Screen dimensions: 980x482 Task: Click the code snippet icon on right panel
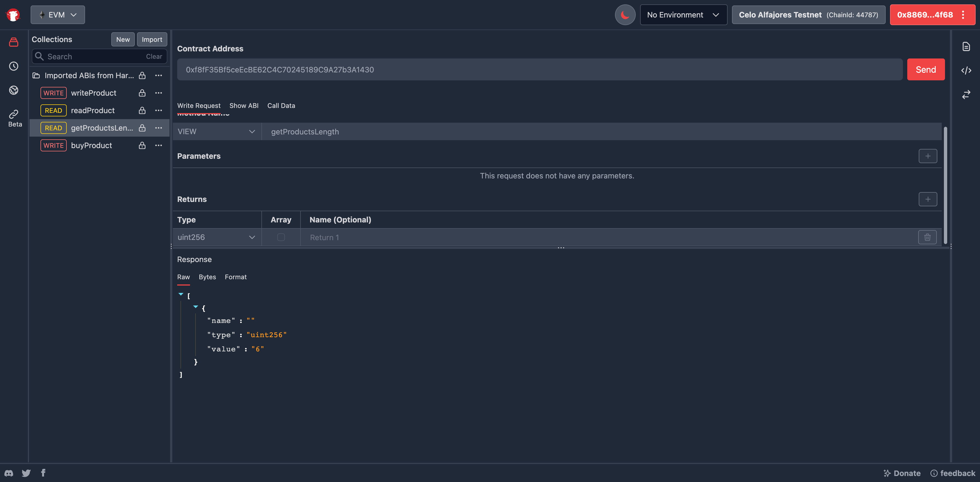[966, 70]
